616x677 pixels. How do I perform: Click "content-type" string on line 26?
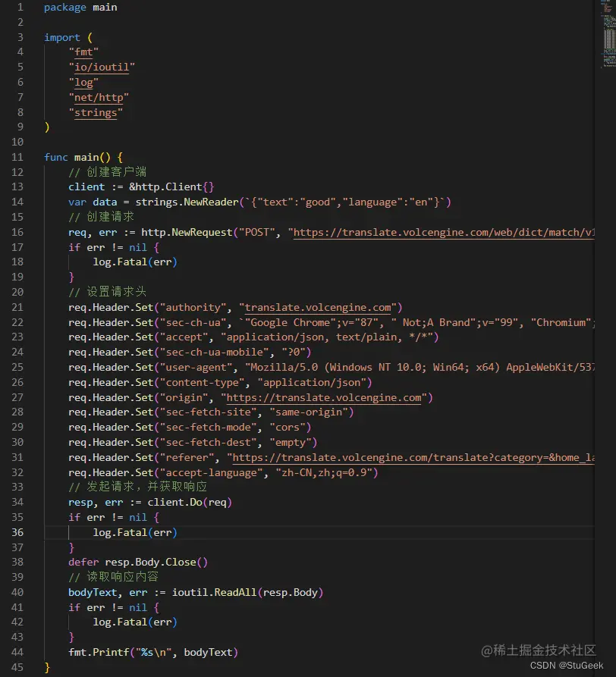(202, 383)
